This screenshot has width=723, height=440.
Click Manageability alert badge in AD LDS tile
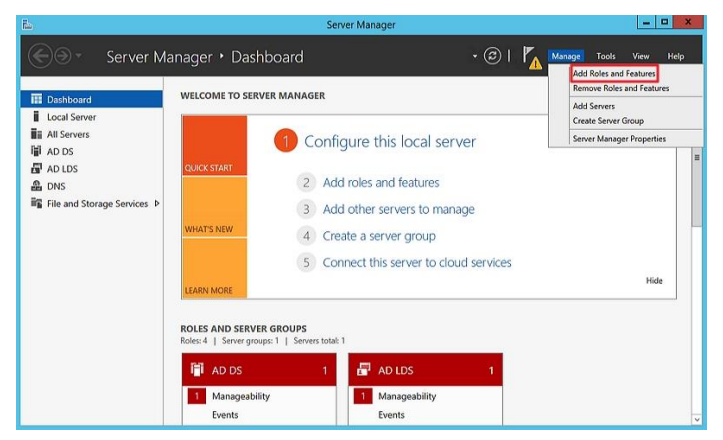[x=363, y=396]
